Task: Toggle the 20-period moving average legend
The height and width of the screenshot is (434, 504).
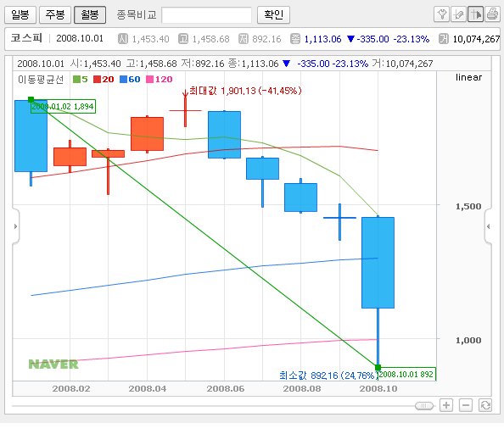Action: tap(104, 80)
